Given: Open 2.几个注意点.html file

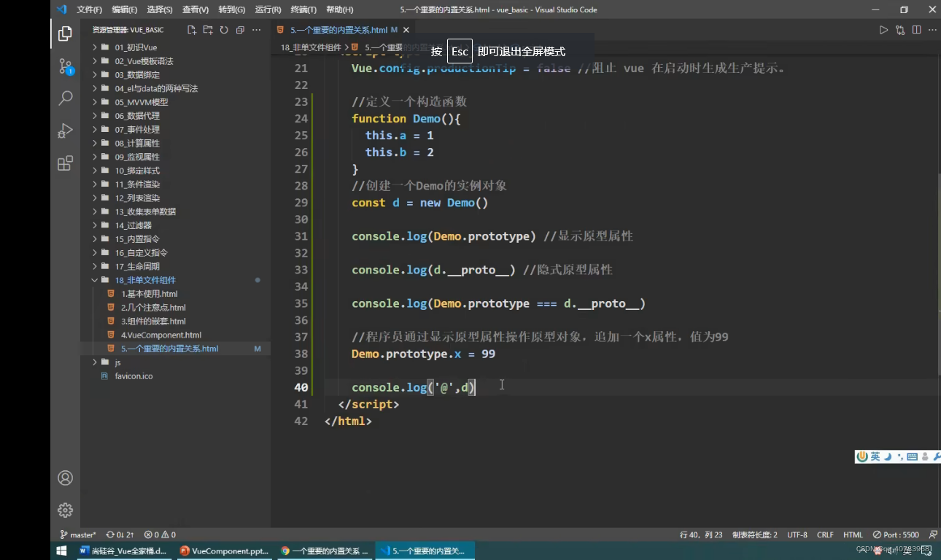Looking at the screenshot, I should tap(153, 308).
